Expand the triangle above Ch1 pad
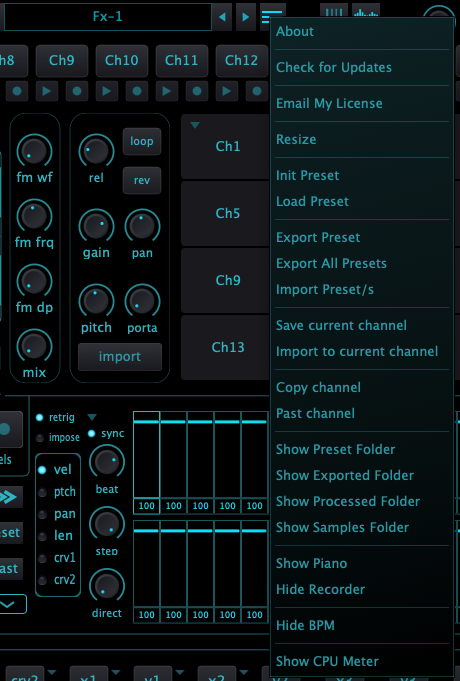 point(195,126)
